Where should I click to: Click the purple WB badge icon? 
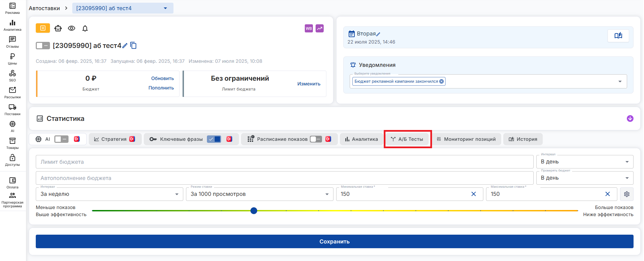pos(308,28)
